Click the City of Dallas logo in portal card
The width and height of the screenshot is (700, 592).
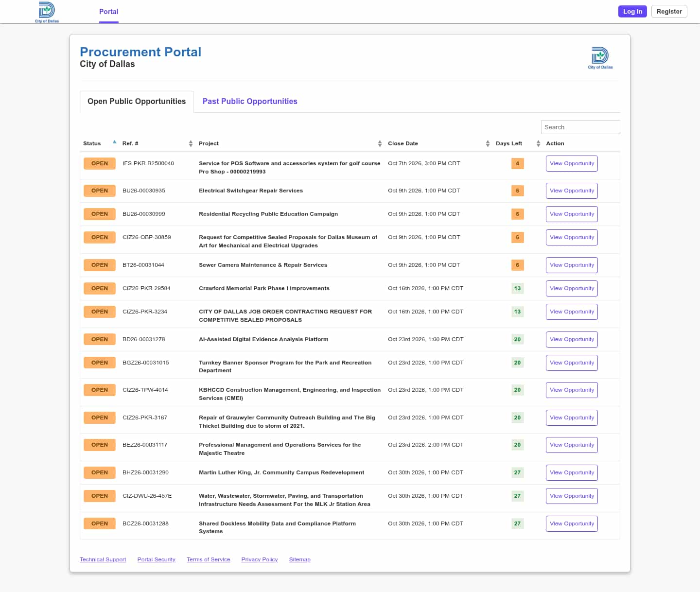tap(600, 58)
